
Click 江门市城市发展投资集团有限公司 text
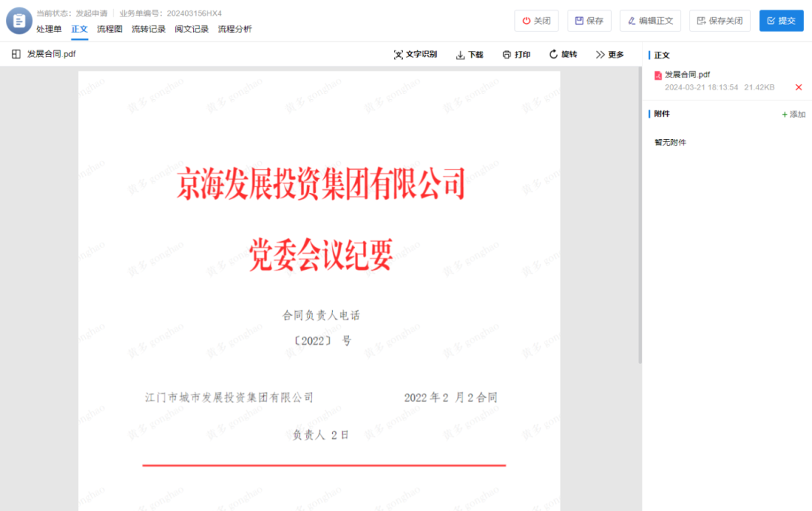pyautogui.click(x=229, y=398)
